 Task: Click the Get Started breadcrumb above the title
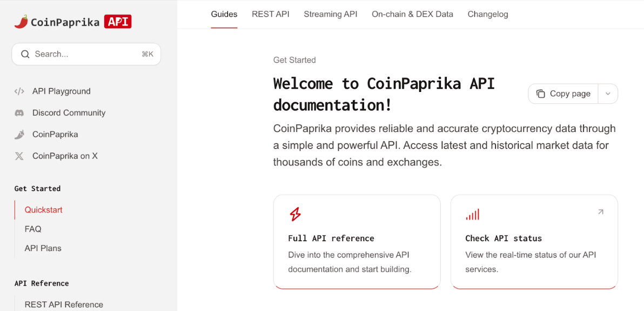click(x=294, y=60)
